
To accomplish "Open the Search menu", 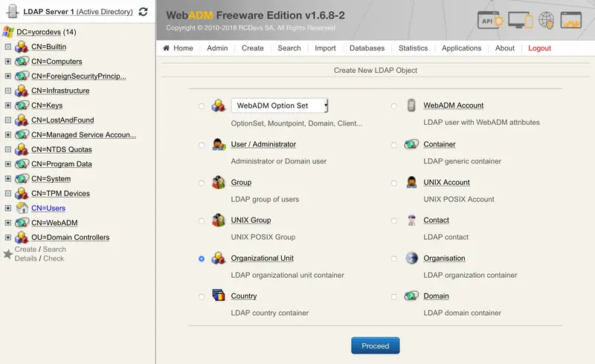I will tap(289, 48).
